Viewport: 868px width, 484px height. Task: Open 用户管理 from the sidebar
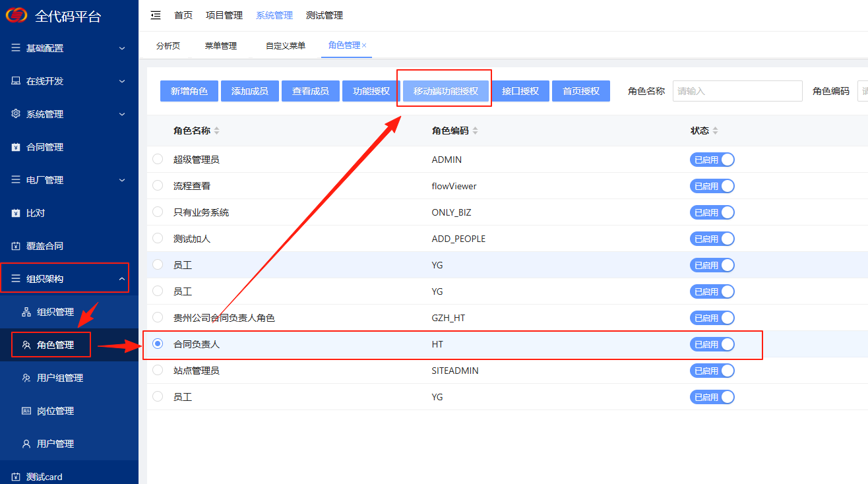coord(55,444)
